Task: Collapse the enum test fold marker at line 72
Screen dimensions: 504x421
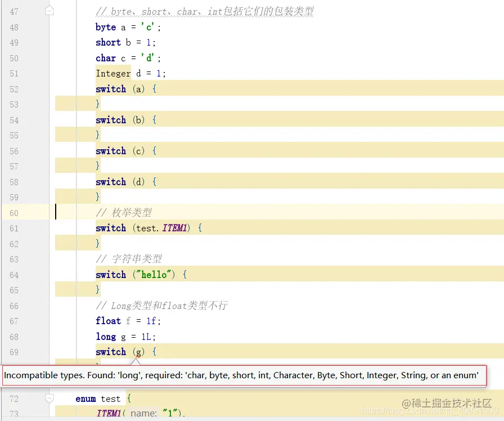Action: (49, 398)
